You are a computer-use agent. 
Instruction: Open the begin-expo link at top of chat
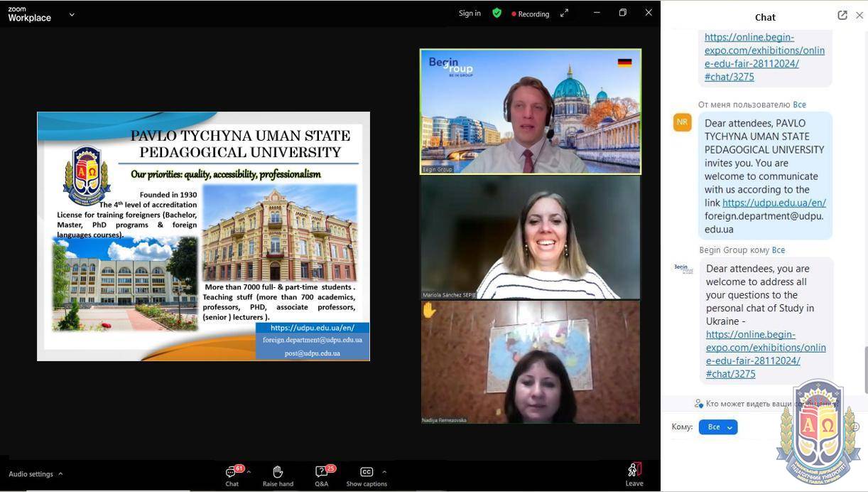(764, 57)
